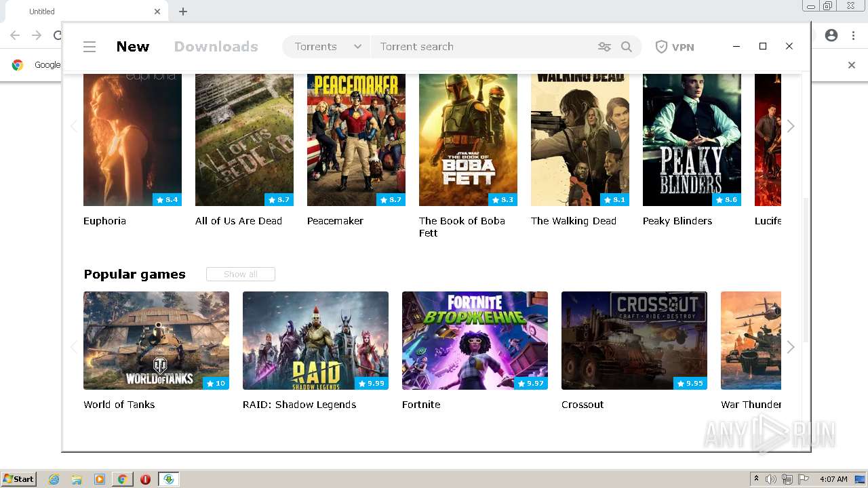Click the Crossout 9.95 rating badge
Screen dimensions: 868x488
[x=690, y=384]
